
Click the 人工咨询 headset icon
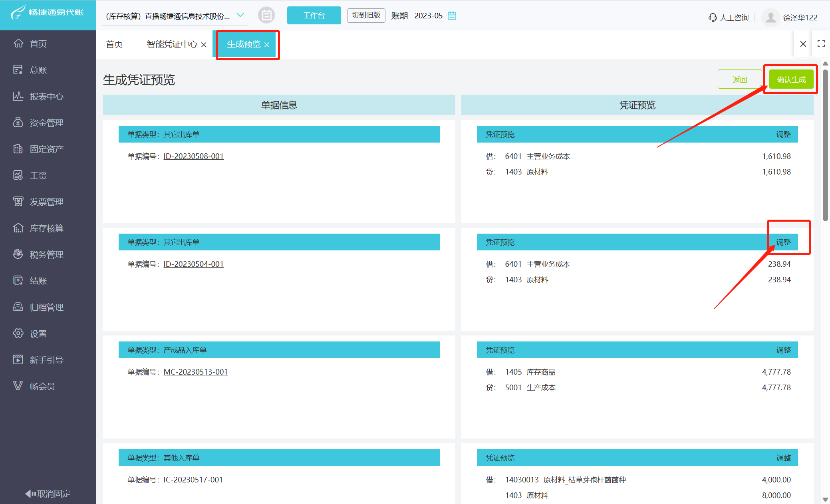coord(713,18)
